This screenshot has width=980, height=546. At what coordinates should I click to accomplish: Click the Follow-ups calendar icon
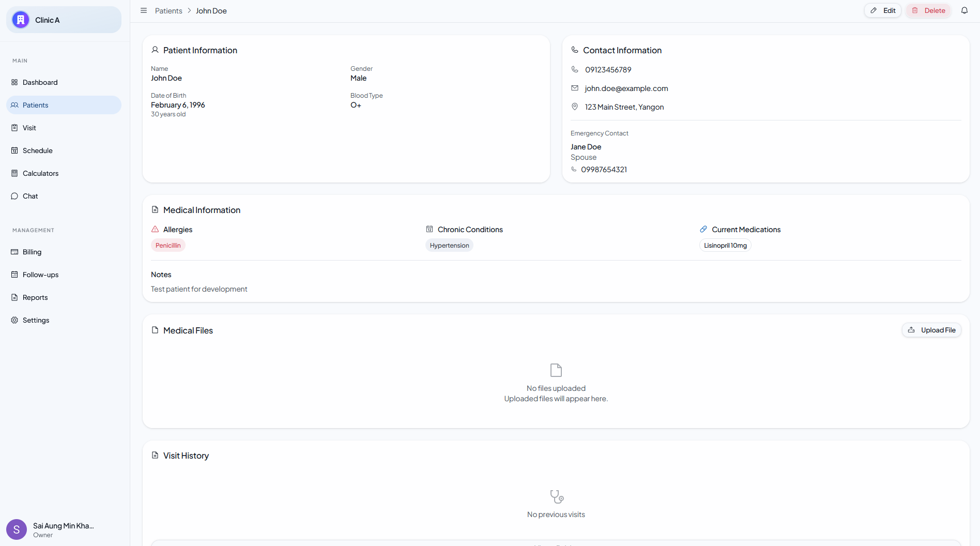point(14,275)
